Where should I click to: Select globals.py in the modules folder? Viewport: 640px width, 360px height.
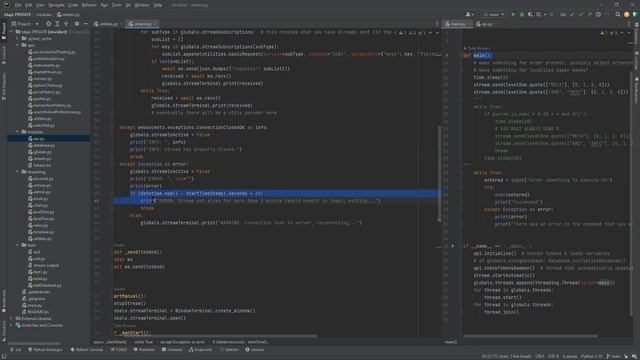(40, 152)
